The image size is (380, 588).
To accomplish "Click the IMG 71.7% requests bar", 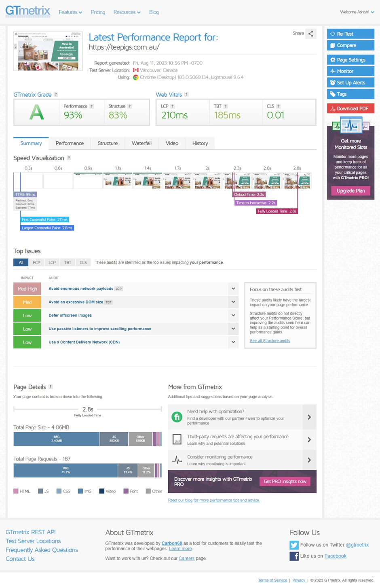I will pyautogui.click(x=65, y=471).
